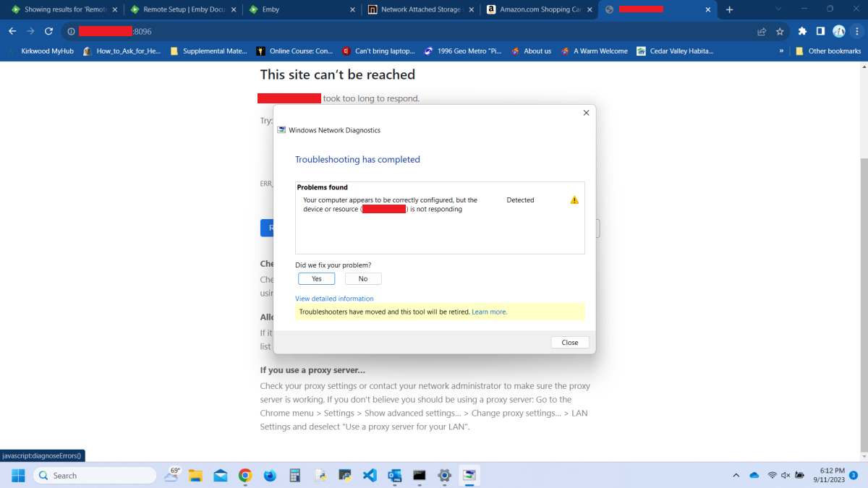Open View detailed information link
Image resolution: width=868 pixels, height=488 pixels.
[x=334, y=299]
